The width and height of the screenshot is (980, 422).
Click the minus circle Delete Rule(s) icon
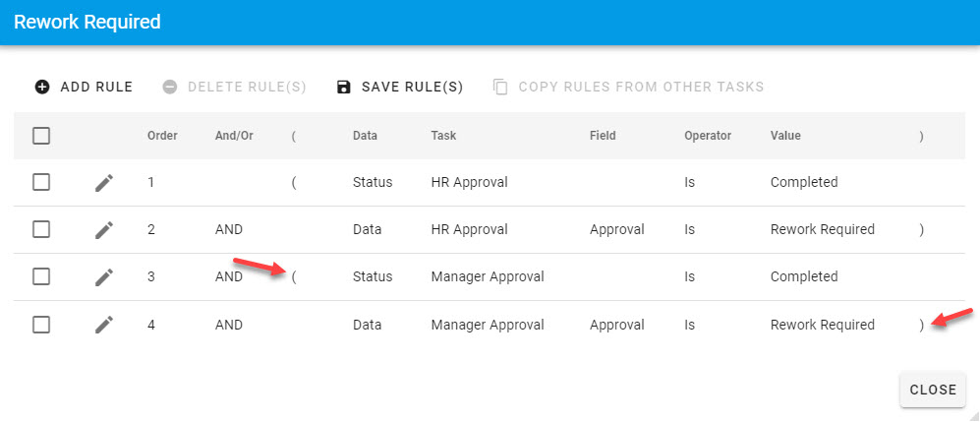169,87
